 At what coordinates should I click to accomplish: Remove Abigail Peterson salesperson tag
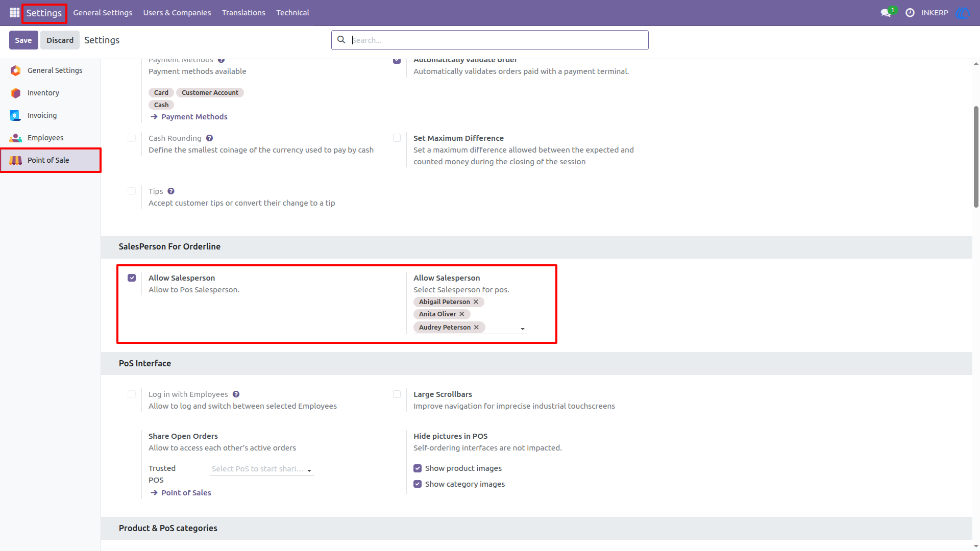tap(476, 302)
